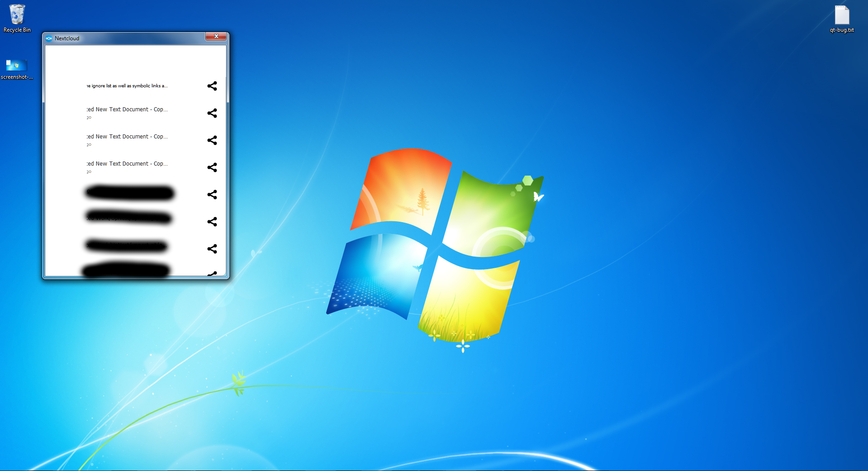This screenshot has height=471, width=868.
Task: Open the second New Text Document activity entry
Action: coord(127,137)
